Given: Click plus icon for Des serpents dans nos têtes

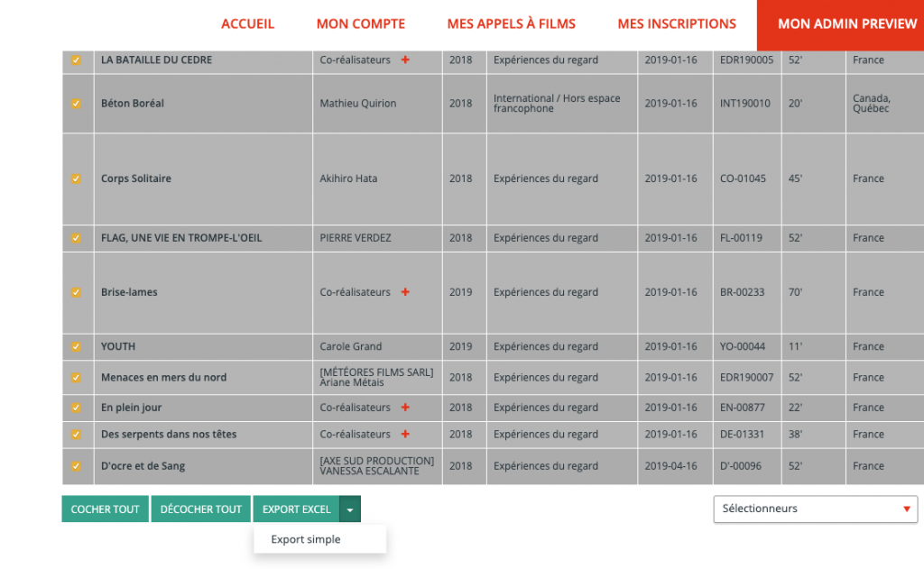Looking at the screenshot, I should click(x=405, y=435).
